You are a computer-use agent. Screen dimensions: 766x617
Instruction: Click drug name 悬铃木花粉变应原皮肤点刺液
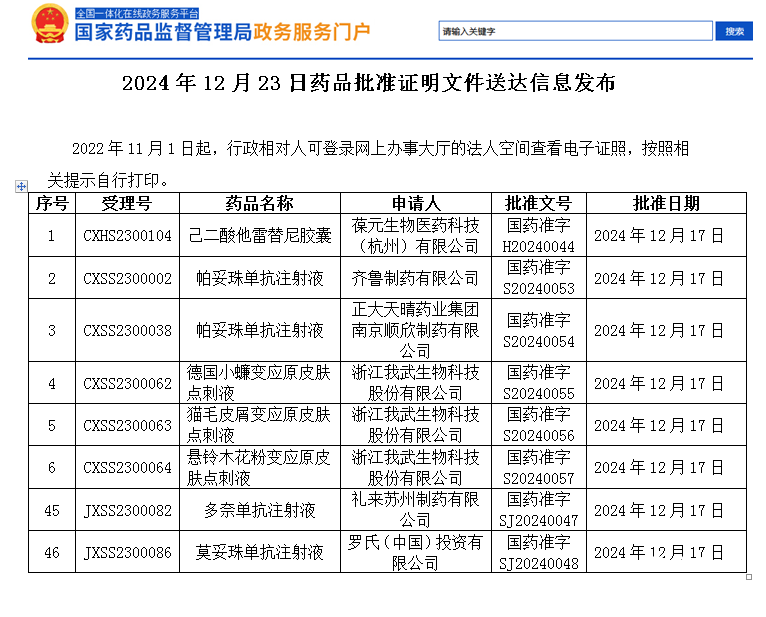pyautogui.click(x=259, y=468)
